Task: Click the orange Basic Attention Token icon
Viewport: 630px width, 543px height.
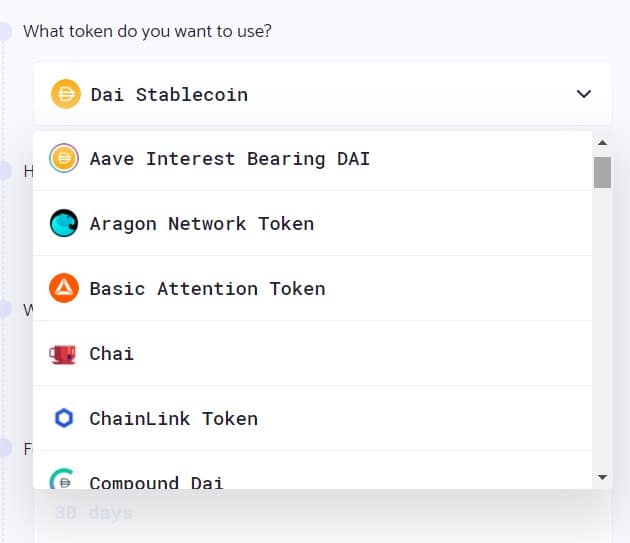Action: coord(64,288)
